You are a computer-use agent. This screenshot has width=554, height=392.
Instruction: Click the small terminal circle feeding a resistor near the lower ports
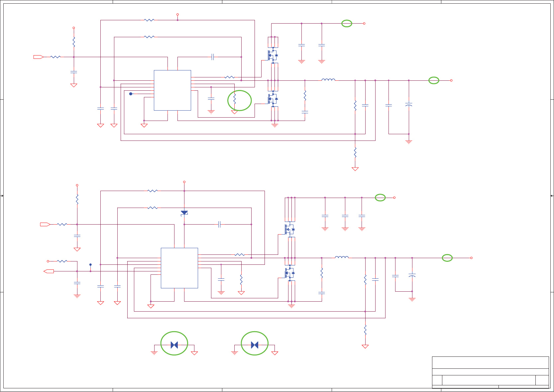pyautogui.click(x=48, y=261)
